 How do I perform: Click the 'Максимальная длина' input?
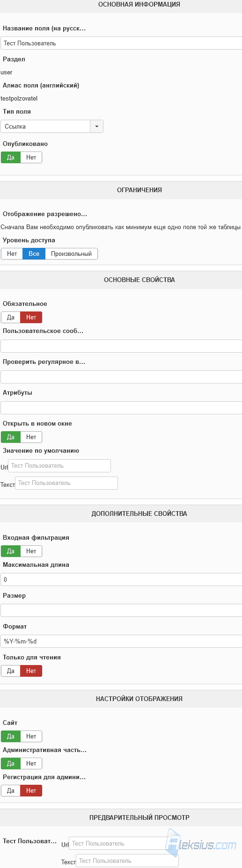coord(121,579)
